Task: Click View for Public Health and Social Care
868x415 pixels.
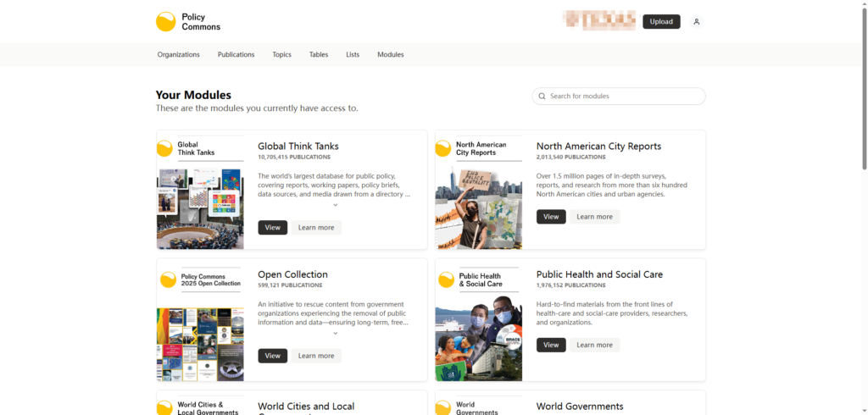Action: pyautogui.click(x=551, y=345)
